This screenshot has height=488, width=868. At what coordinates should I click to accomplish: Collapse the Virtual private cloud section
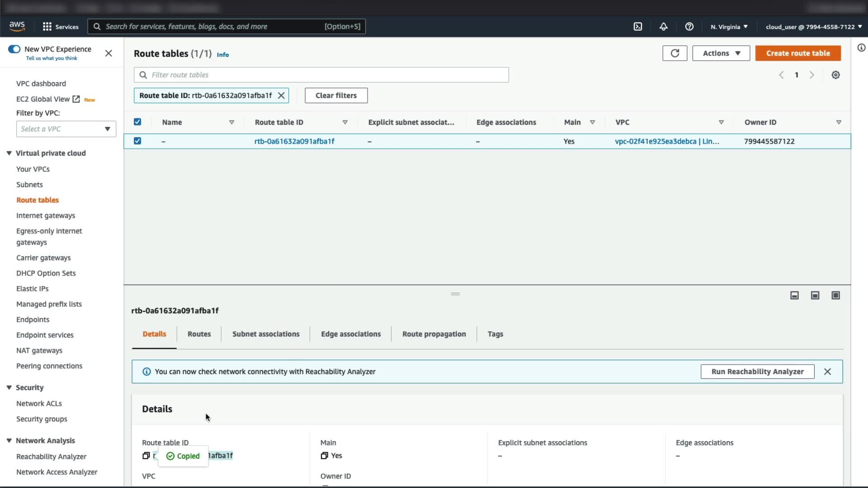click(9, 153)
